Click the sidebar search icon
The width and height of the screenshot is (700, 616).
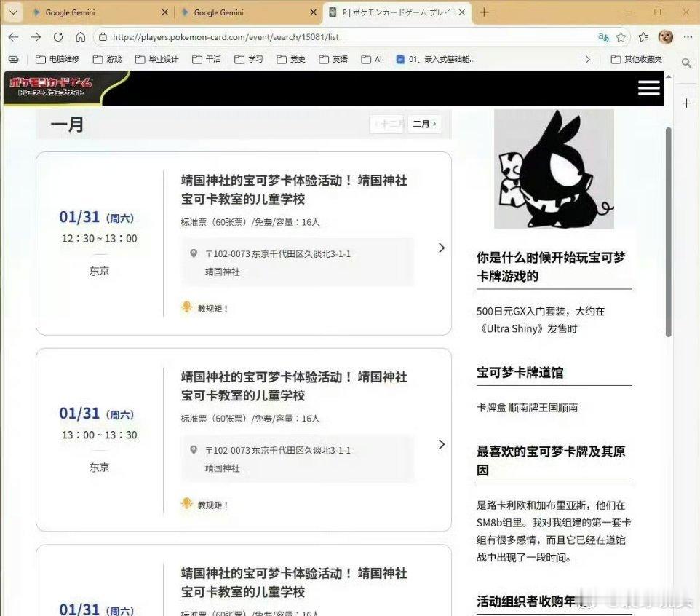(686, 63)
